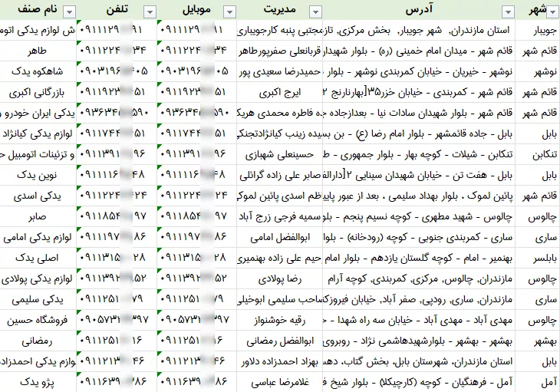Select trade name cell نوین یدک
This screenshot has height=392, width=560.
point(38,176)
